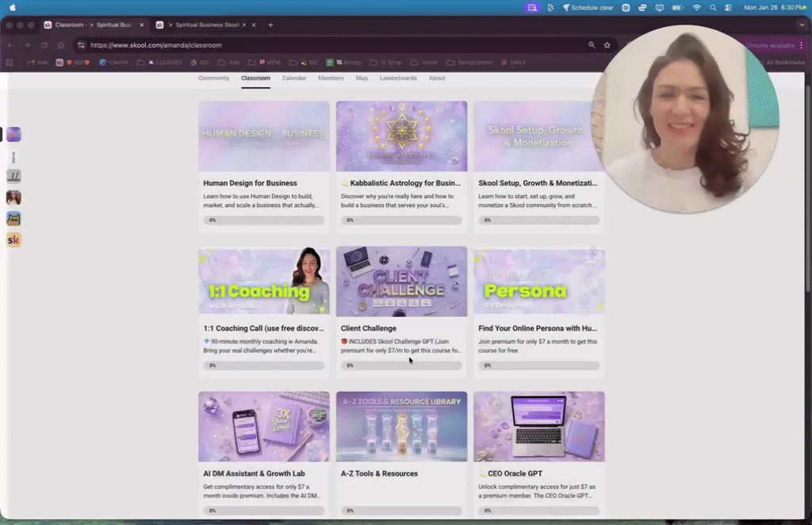Click progress bar under Client Challenge
This screenshot has height=525, width=812.
pyautogui.click(x=401, y=366)
